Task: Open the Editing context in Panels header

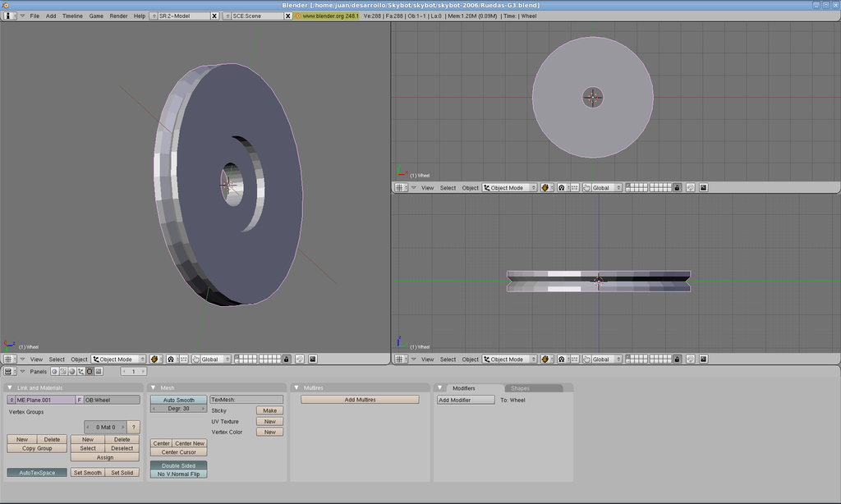Action: click(x=90, y=372)
